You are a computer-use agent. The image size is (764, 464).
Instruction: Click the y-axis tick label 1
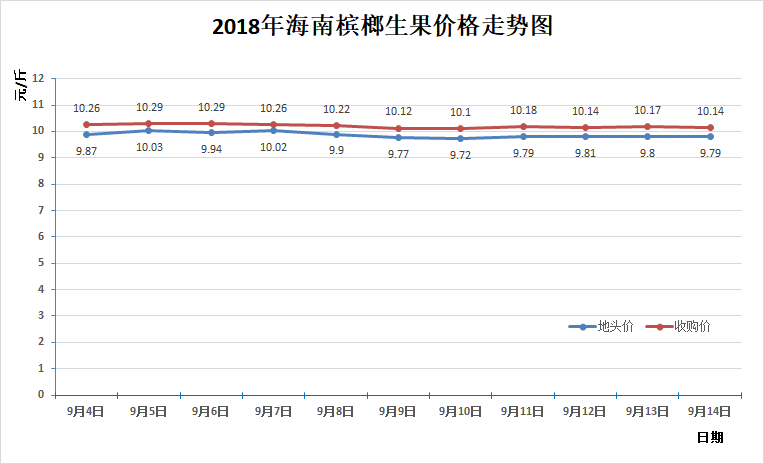tap(41, 368)
